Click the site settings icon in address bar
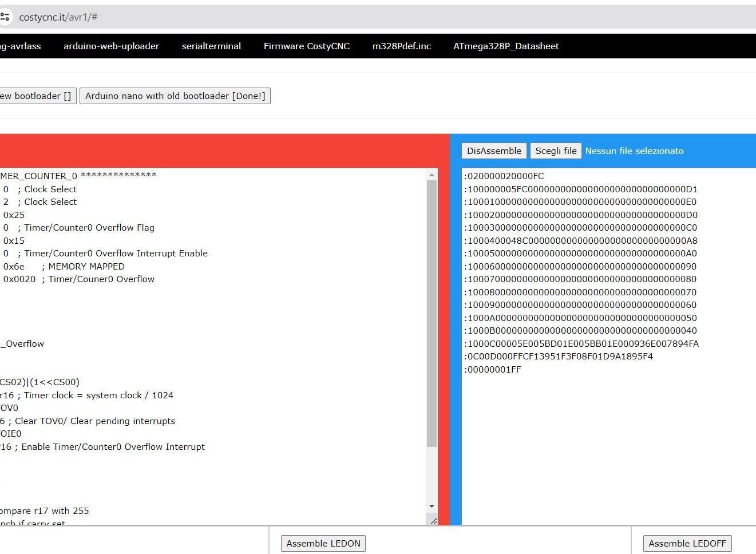756x554 pixels. click(5, 17)
